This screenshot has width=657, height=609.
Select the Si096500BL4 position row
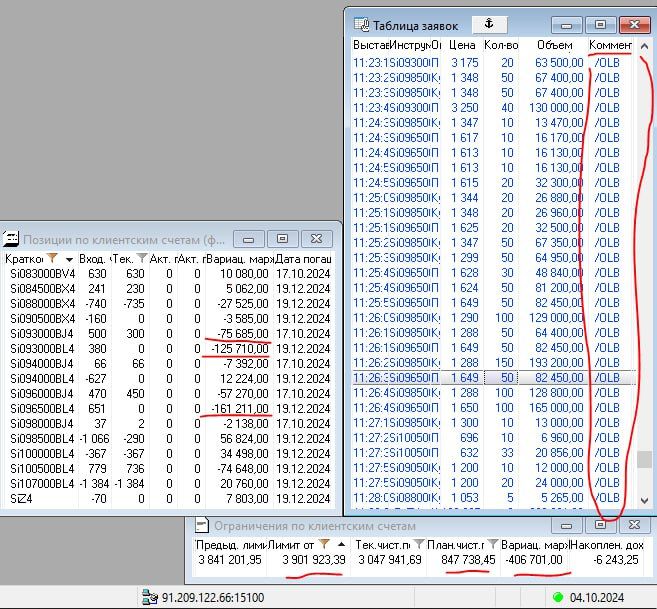[x=169, y=409]
